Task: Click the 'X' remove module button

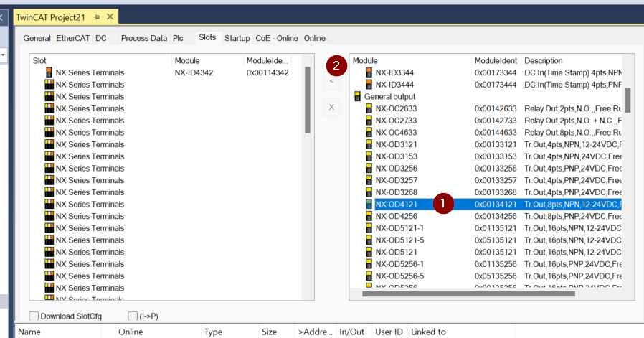Action: click(x=331, y=108)
